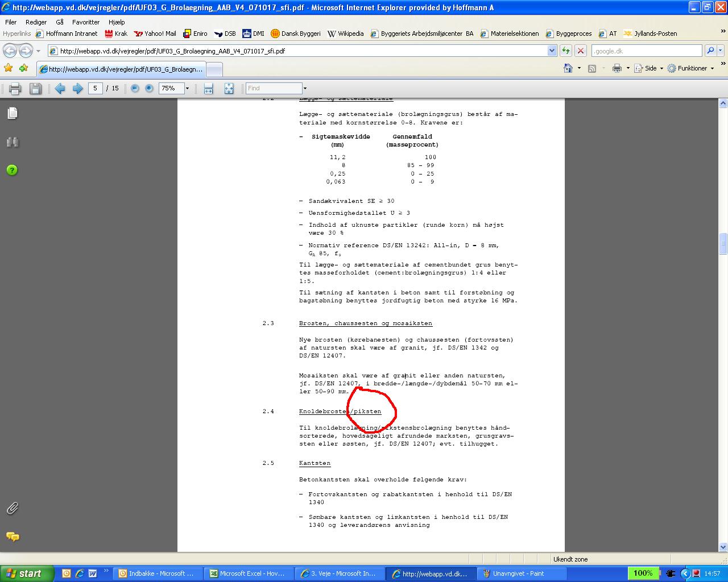Expand the Find options dropdown arrow
The width and height of the screenshot is (728, 582).
(305, 89)
